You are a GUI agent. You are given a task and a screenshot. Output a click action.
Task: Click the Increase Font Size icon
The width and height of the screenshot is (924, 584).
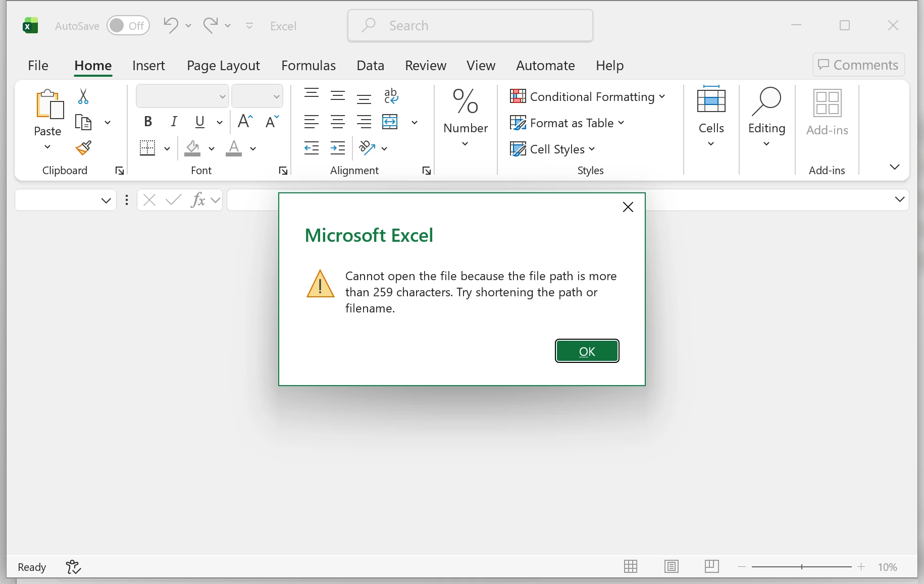[245, 121]
